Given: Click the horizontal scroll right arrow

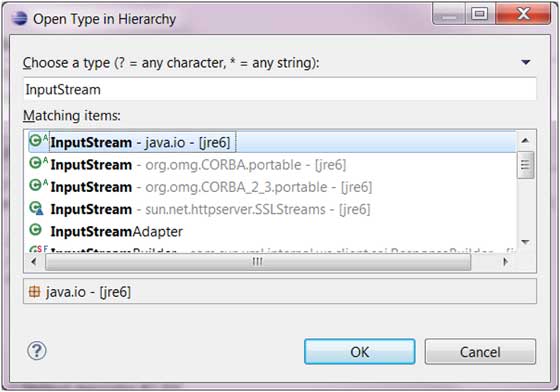Looking at the screenshot, I should 505,262.
